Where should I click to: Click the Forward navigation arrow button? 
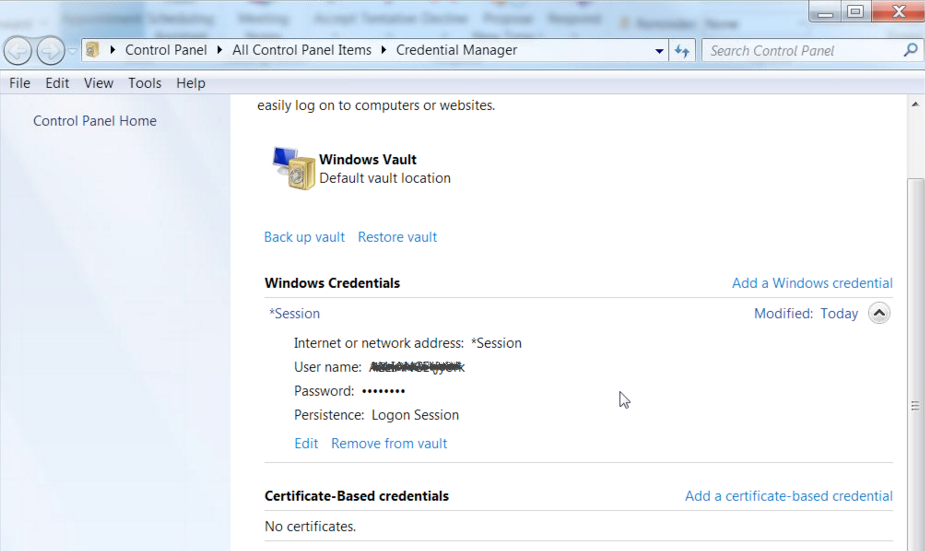(50, 50)
